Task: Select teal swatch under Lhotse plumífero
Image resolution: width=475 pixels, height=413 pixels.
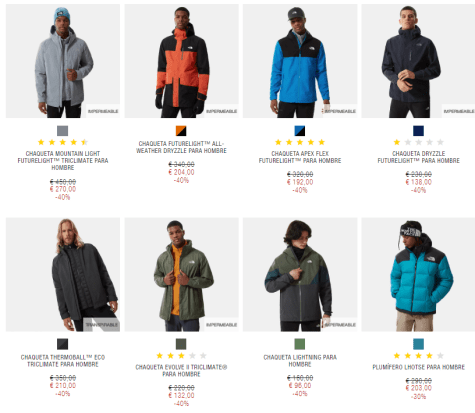Action: pyautogui.click(x=418, y=344)
